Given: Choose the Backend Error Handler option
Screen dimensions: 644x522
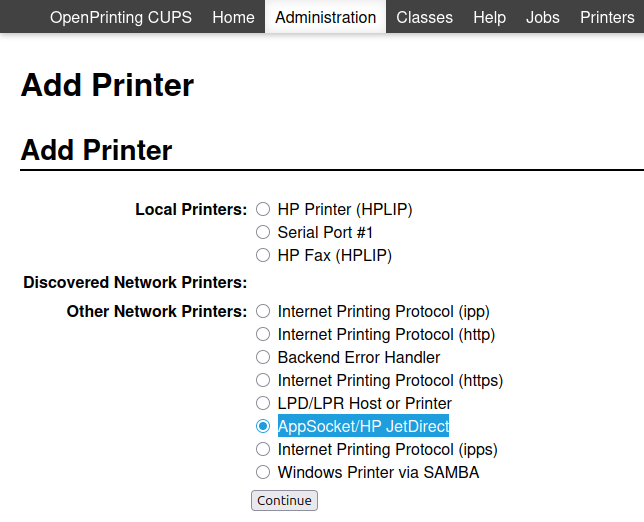Looking at the screenshot, I should pos(263,358).
